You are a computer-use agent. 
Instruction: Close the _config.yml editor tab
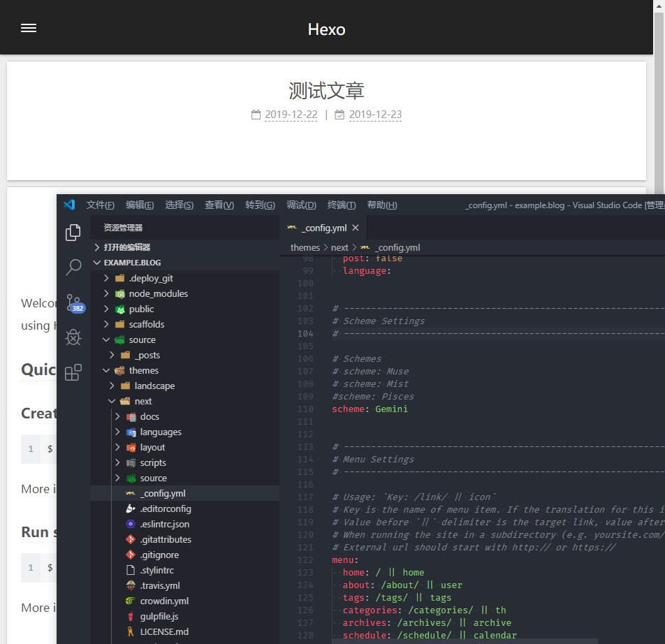click(356, 228)
